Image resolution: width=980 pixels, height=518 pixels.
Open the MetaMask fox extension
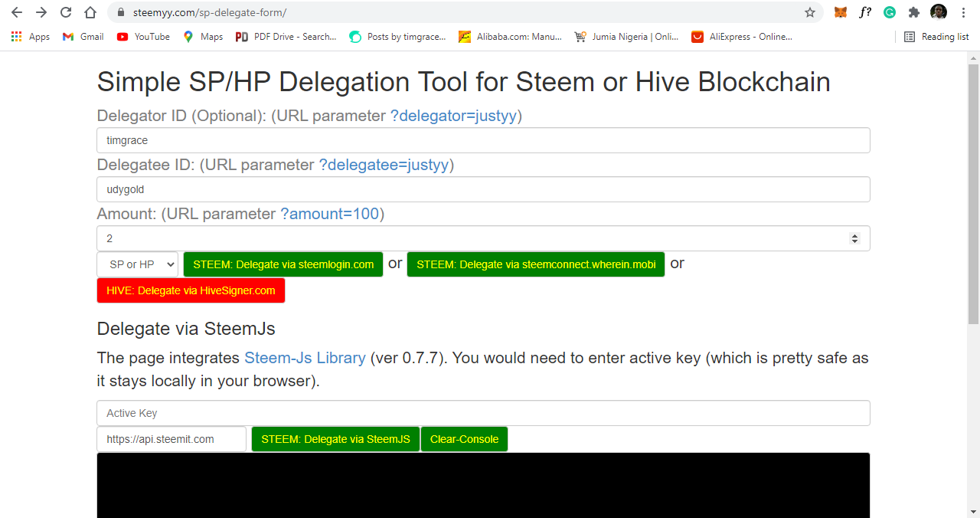(841, 12)
